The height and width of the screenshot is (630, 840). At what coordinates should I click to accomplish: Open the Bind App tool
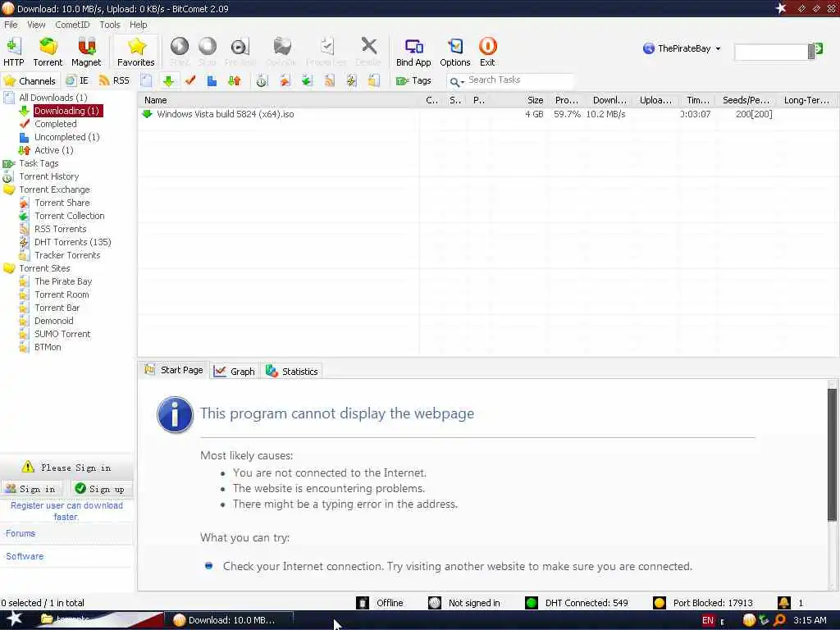click(413, 52)
